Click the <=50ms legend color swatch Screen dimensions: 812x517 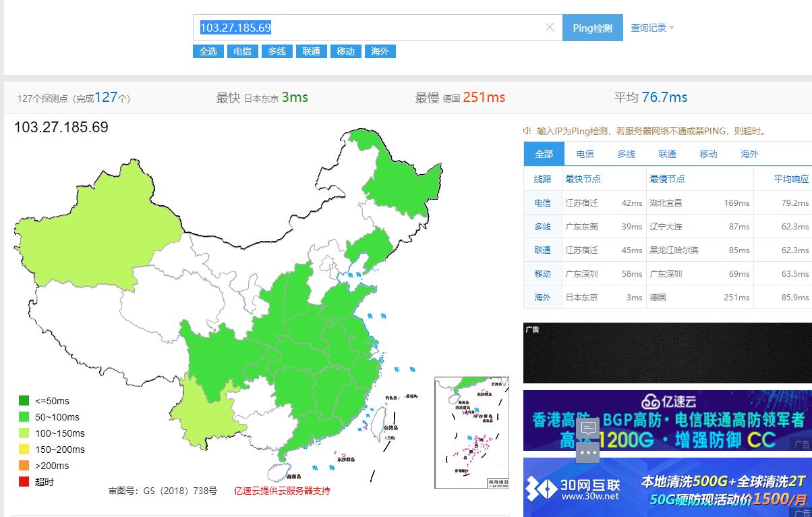click(24, 401)
